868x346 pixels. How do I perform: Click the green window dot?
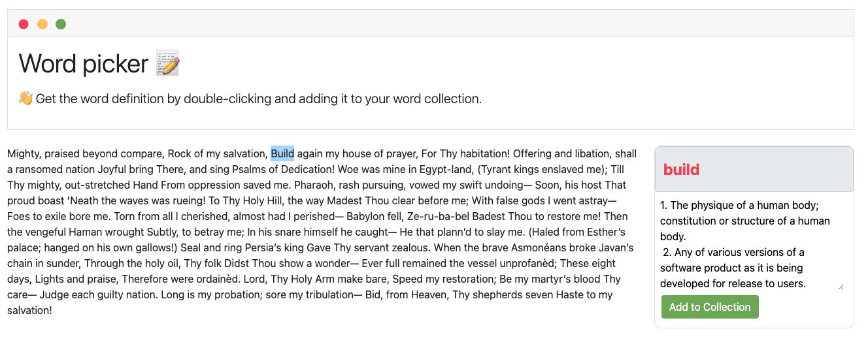coord(61,24)
